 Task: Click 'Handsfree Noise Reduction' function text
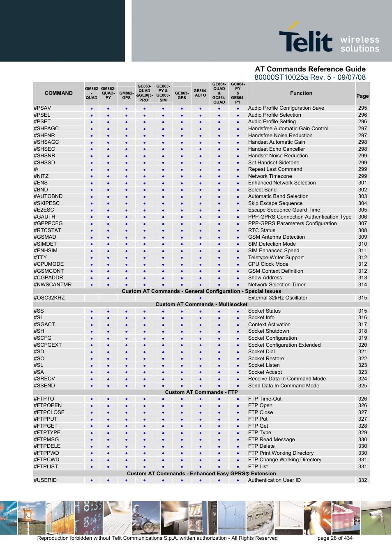click(x=280, y=136)
